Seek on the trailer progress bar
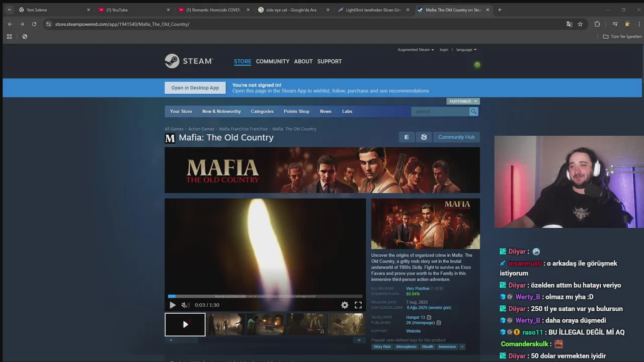This screenshot has height=362, width=644. pyautogui.click(x=265, y=296)
